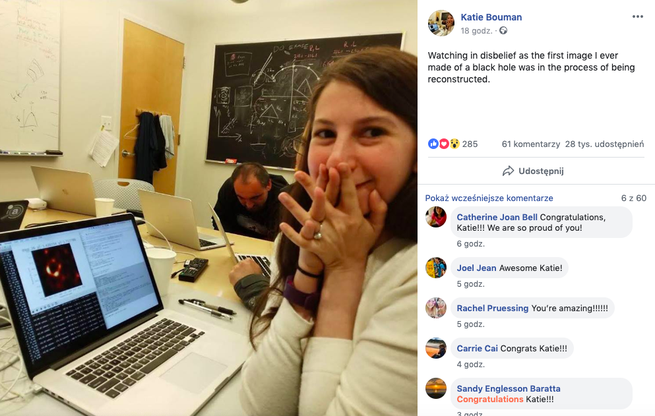Open the post author's profile picture
The image size is (655, 416).
click(x=441, y=23)
